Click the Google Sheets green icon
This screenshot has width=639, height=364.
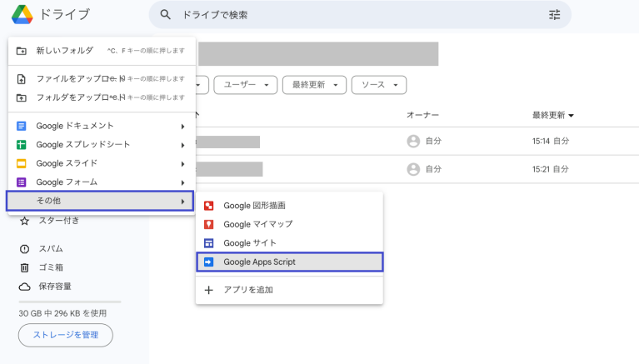(x=21, y=145)
